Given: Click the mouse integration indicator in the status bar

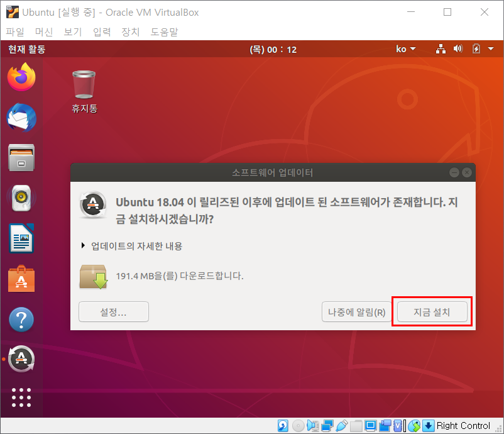Looking at the screenshot, I should (x=414, y=426).
